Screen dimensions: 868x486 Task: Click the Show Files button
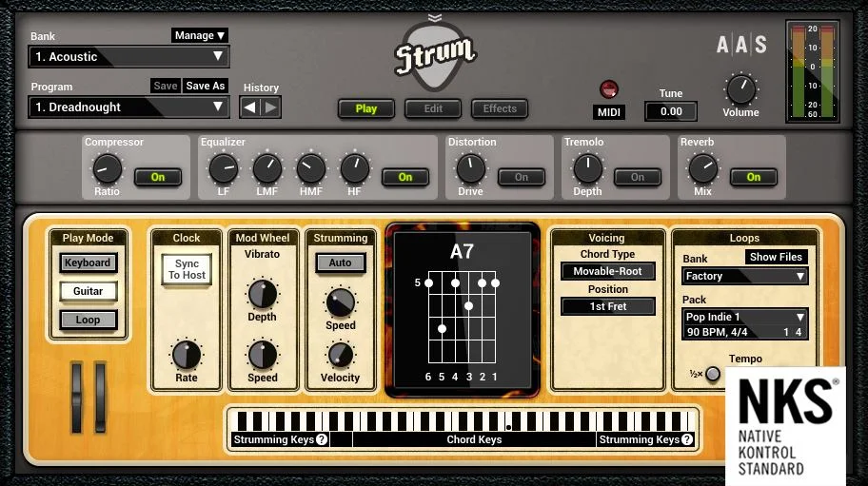[x=776, y=257]
